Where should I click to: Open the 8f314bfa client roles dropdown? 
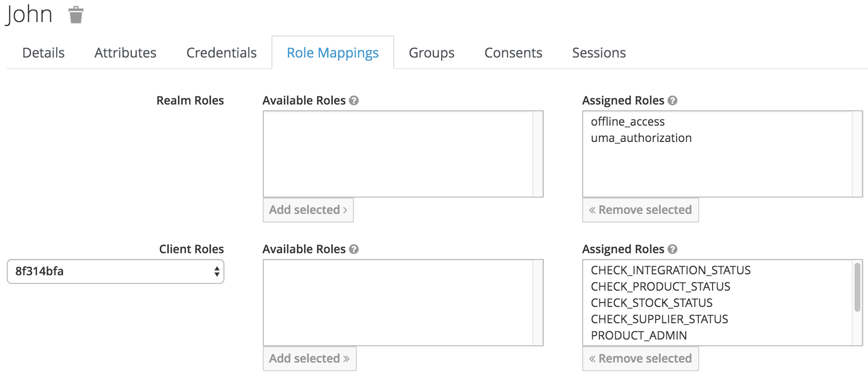point(116,271)
